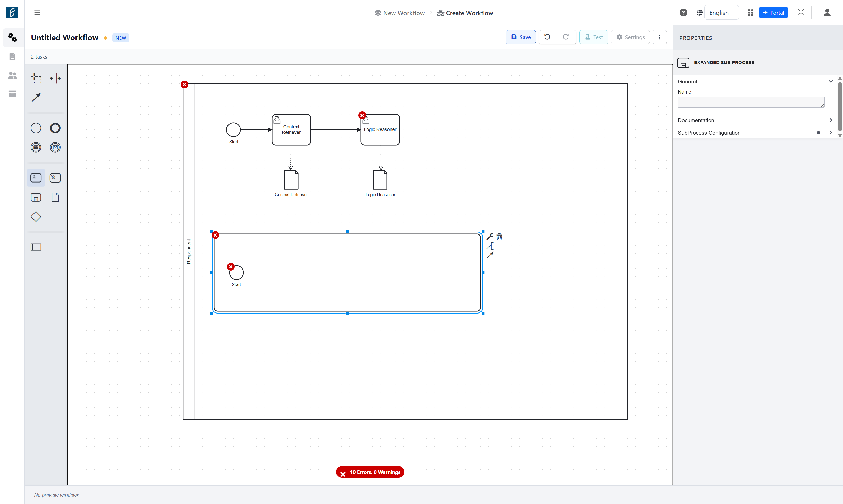Open the apps grid menu
Viewport: 843px width, 504px height.
(751, 13)
